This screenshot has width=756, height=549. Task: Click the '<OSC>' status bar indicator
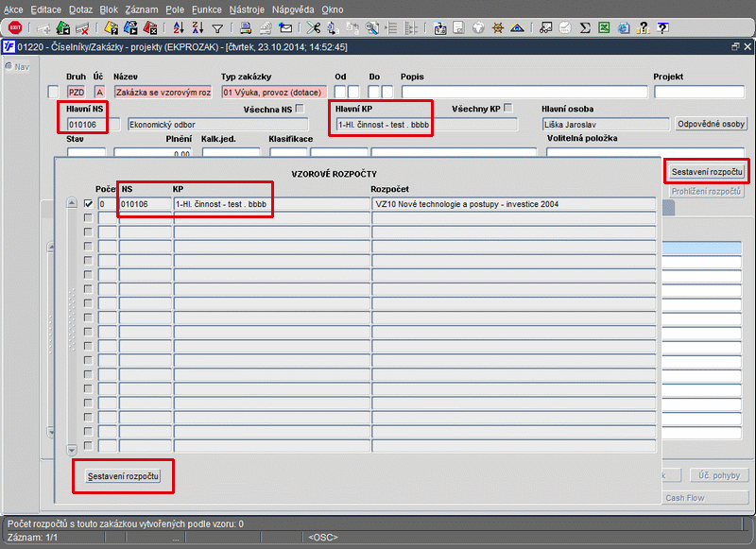point(323,538)
